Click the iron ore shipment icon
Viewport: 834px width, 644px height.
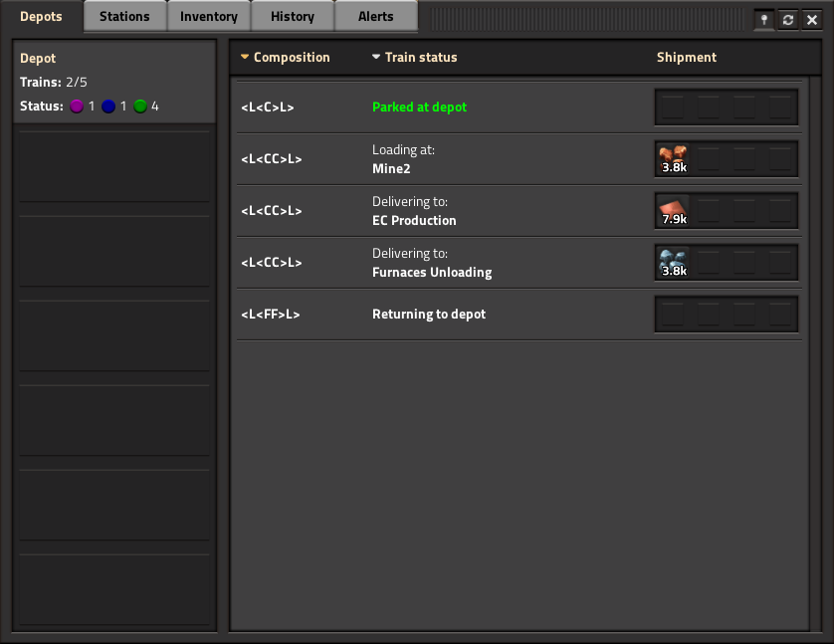673,263
